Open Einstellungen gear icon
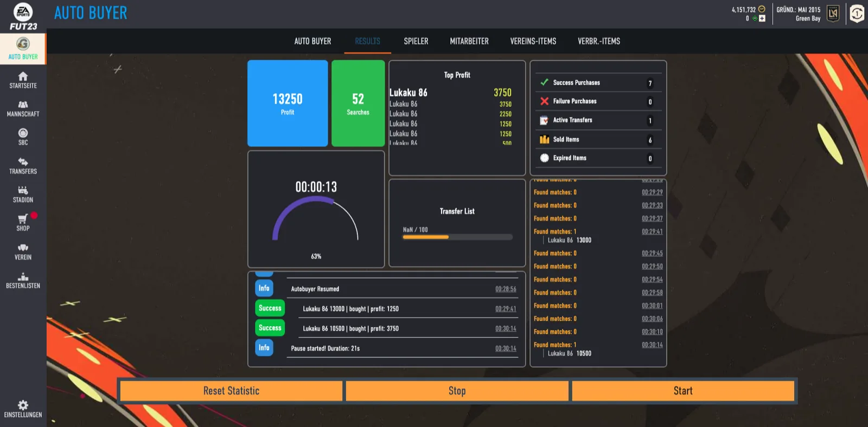The width and height of the screenshot is (868, 427). tap(23, 405)
